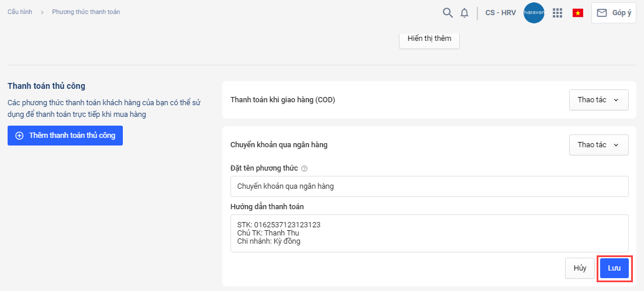Click the Phương thức thanh toán breadcrumb
This screenshot has width=644, height=291.
[x=86, y=12]
